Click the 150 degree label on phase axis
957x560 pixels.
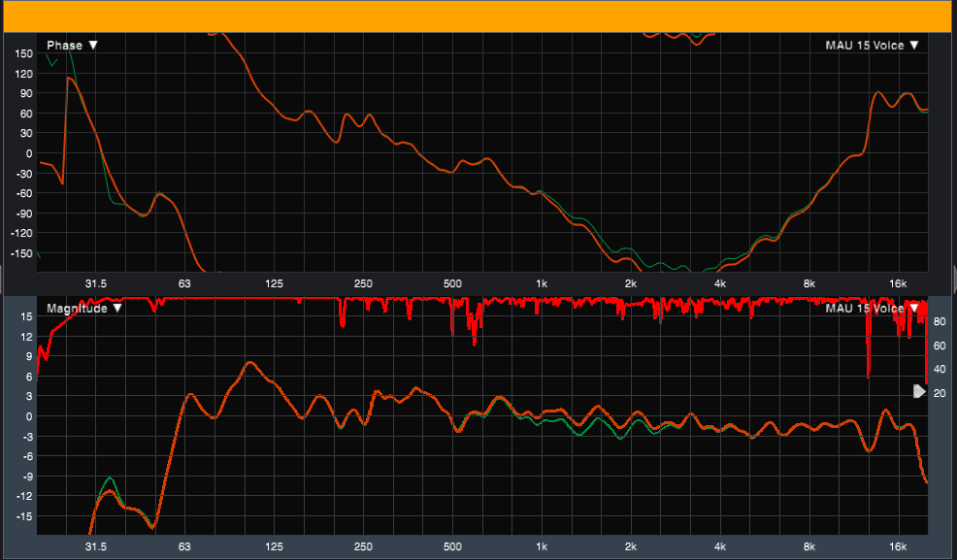[x=25, y=53]
